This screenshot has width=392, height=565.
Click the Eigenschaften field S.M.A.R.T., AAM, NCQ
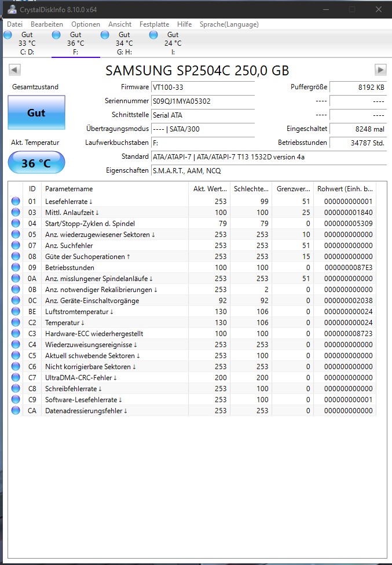(269, 170)
